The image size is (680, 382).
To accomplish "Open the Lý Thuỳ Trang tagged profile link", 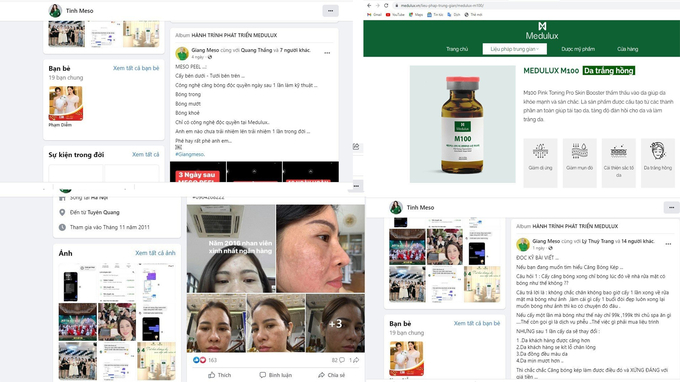I will 598,241.
